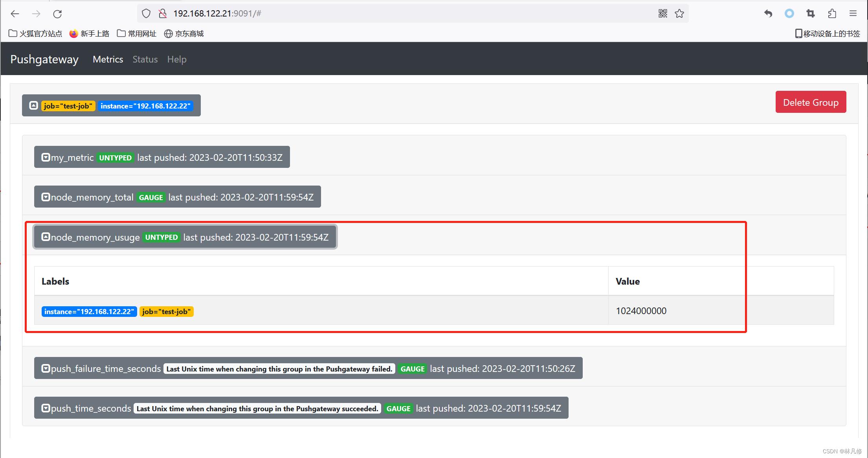The height and width of the screenshot is (458, 868).
Task: Click the GAUGE badge on node_memory_total
Action: (x=151, y=197)
